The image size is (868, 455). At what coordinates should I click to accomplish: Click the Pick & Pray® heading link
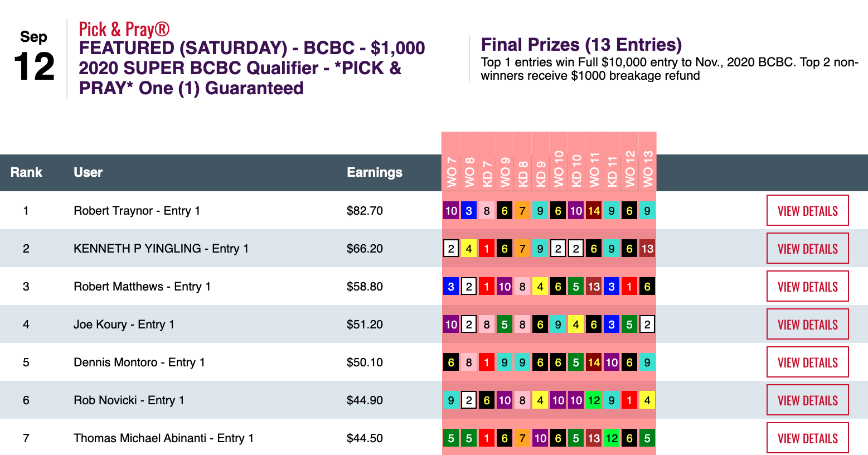pyautogui.click(x=124, y=29)
